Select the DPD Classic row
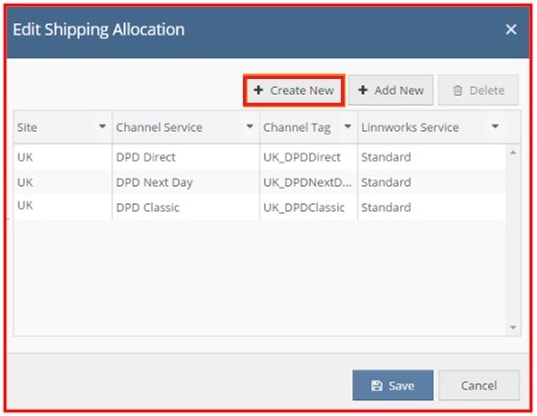This screenshot has height=416, width=537. pos(260,207)
